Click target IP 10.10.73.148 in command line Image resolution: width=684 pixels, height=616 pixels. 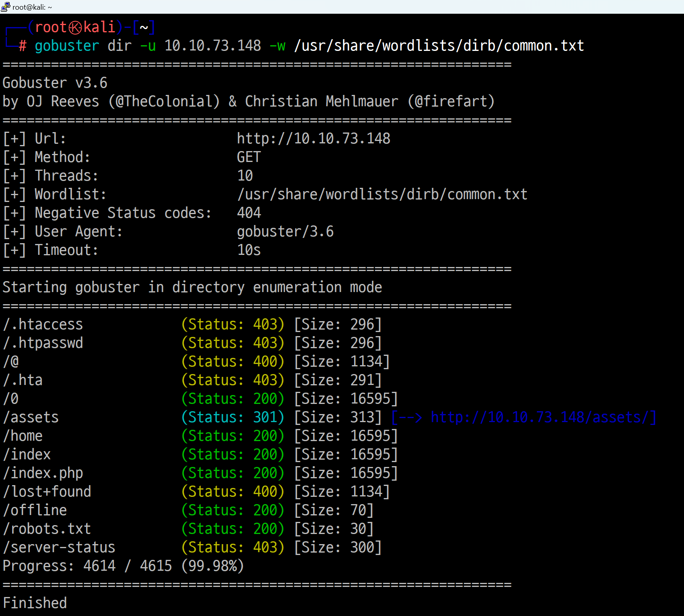coord(213,46)
